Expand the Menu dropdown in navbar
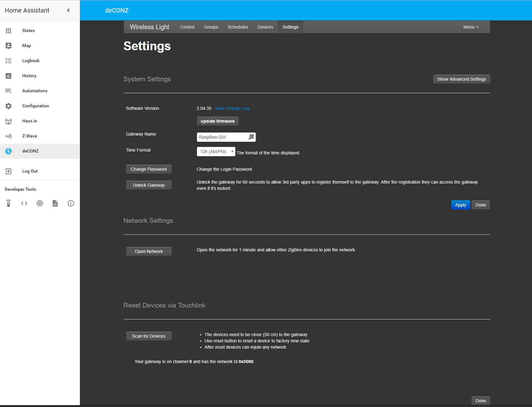The image size is (532, 407). (x=471, y=27)
